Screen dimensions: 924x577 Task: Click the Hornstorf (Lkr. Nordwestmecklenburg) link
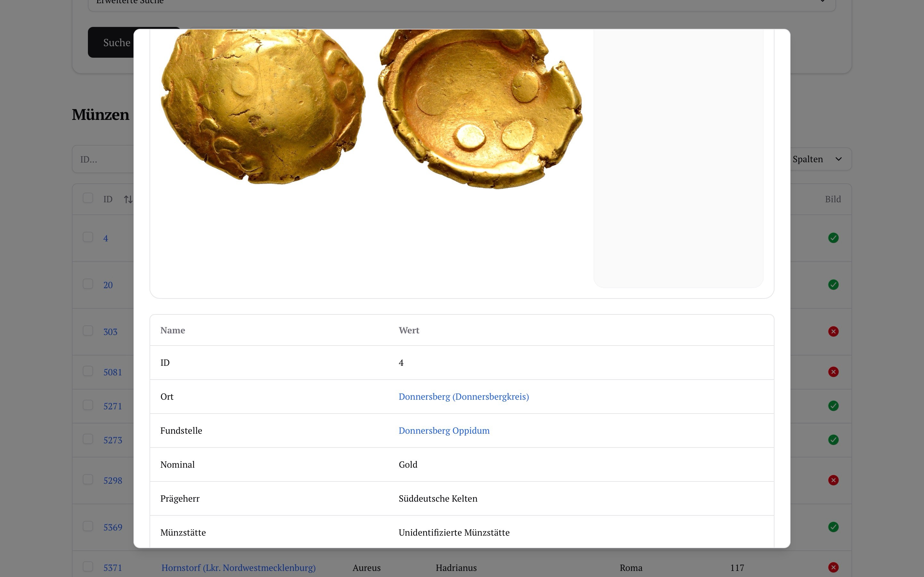tap(238, 568)
